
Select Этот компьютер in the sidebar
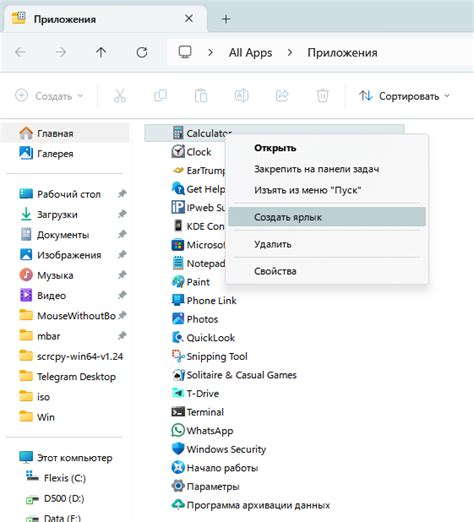[65, 458]
